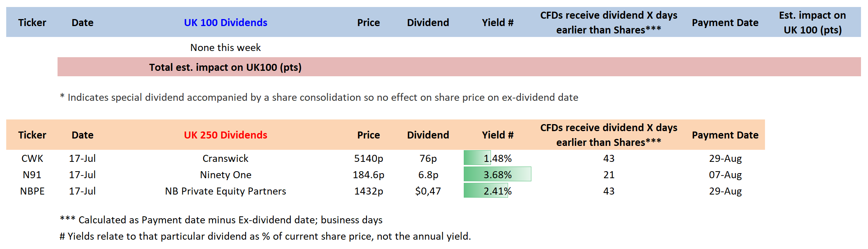Select the N91 ticker cell

[32, 175]
